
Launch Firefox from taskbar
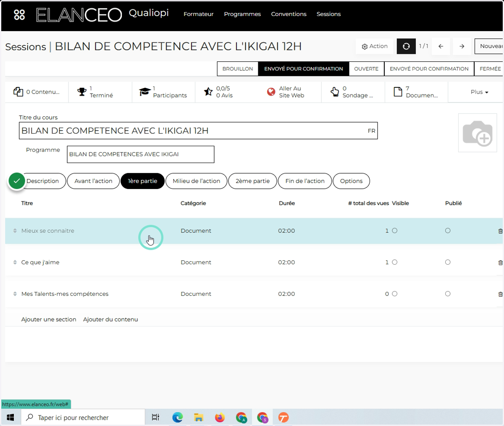(x=220, y=417)
